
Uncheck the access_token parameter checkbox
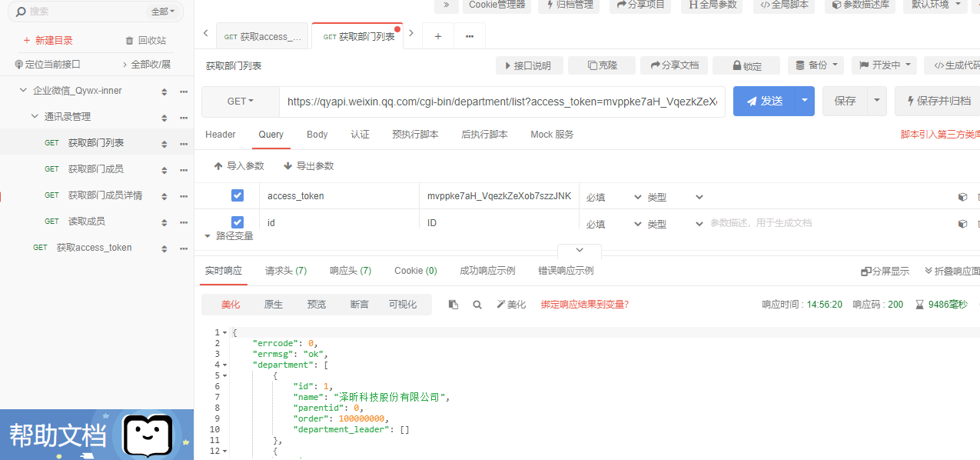pos(238,195)
